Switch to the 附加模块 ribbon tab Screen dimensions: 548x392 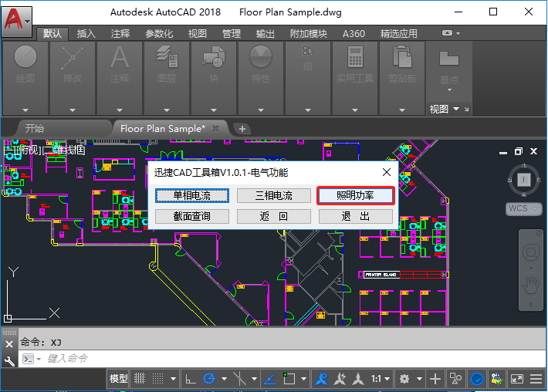pos(309,33)
